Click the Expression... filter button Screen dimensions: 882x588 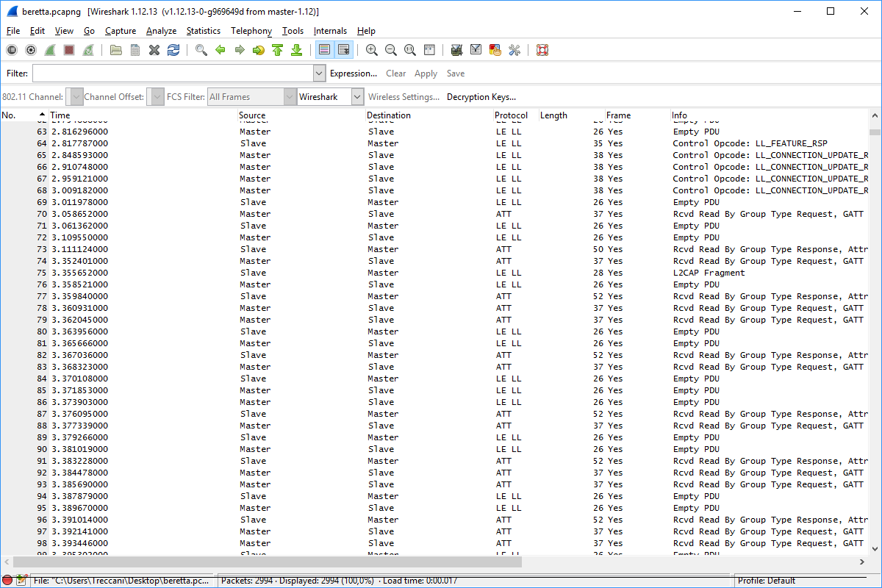tap(354, 73)
